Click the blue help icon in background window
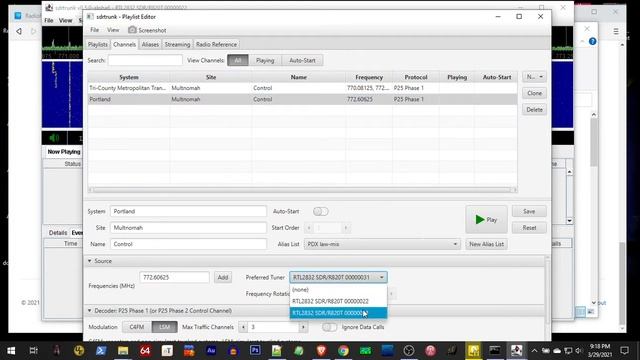This screenshot has width=640, height=360. pyautogui.click(x=592, y=41)
